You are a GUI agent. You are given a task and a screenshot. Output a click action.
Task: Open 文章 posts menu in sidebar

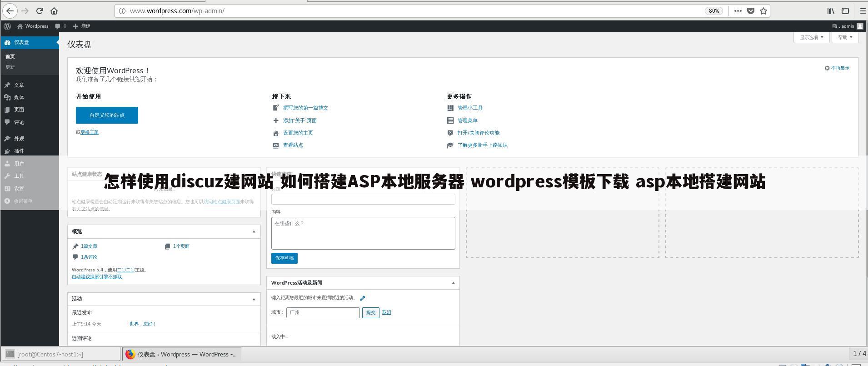[x=30, y=85]
